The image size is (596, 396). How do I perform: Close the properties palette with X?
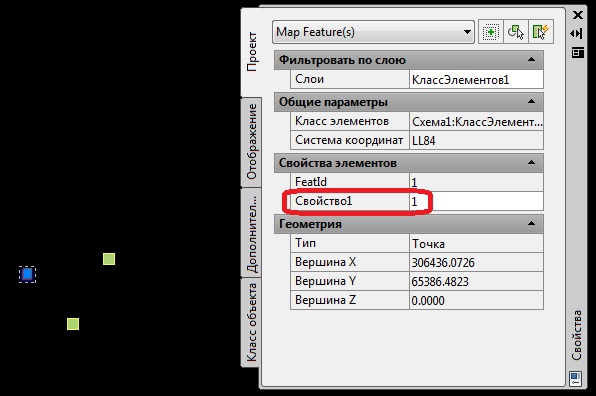coord(578,15)
